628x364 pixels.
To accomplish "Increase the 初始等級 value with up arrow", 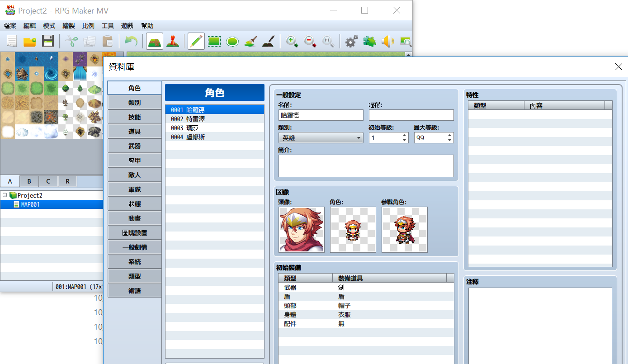I will click(x=405, y=135).
